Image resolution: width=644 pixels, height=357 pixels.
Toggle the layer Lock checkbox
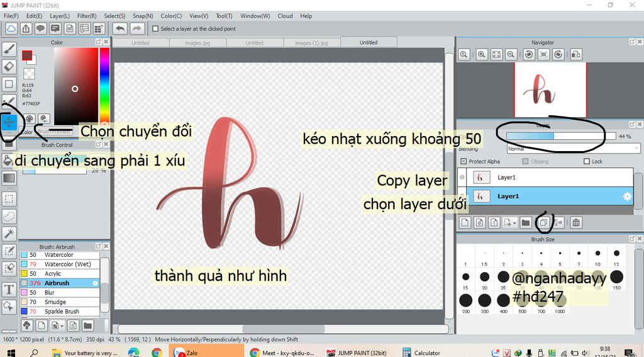coord(587,161)
